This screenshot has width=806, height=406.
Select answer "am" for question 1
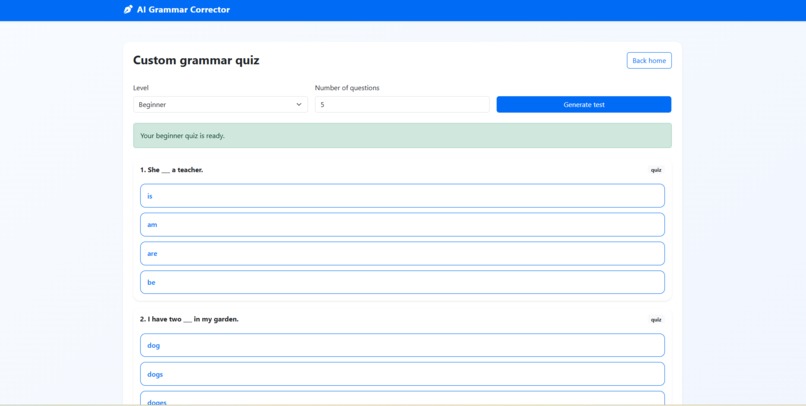tap(402, 225)
